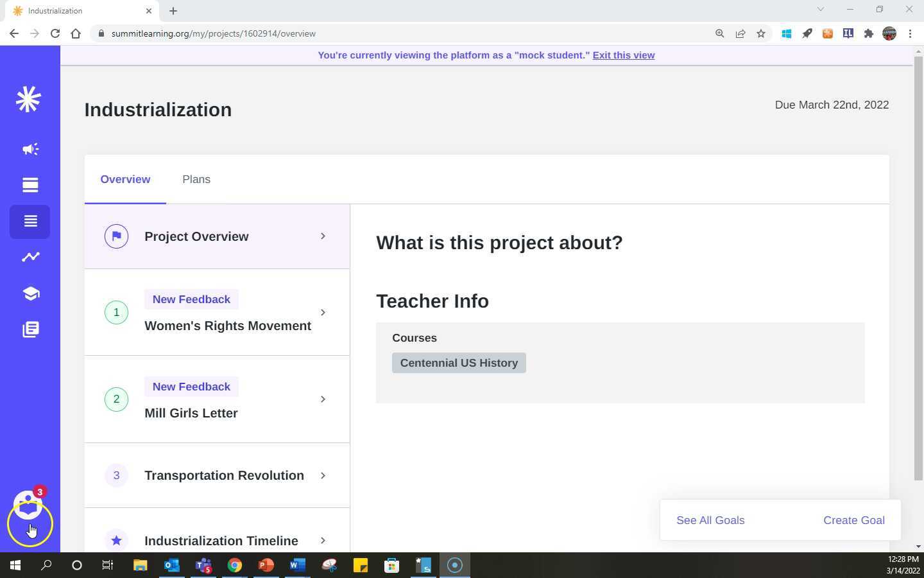
Task: Open Transportation Revolution via its chevron
Action: [323, 475]
